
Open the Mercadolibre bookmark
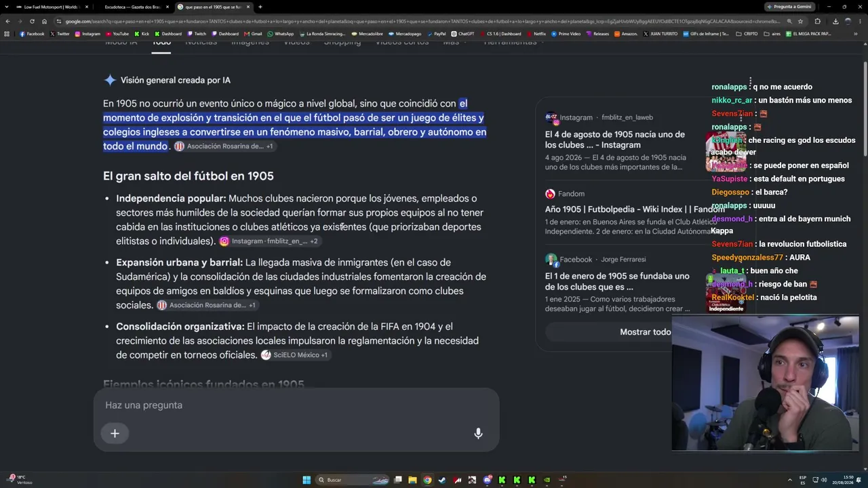tap(367, 34)
